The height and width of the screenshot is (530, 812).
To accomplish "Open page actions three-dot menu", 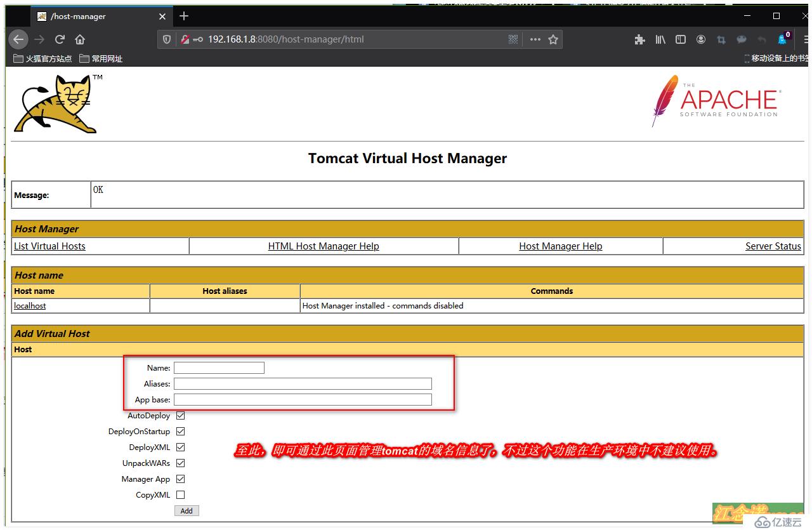I will pyautogui.click(x=535, y=39).
